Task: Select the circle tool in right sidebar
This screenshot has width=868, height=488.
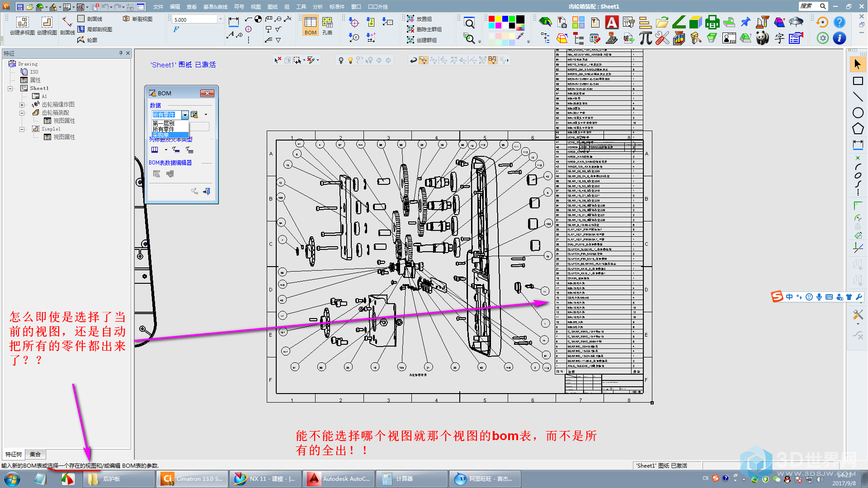Action: coord(858,113)
